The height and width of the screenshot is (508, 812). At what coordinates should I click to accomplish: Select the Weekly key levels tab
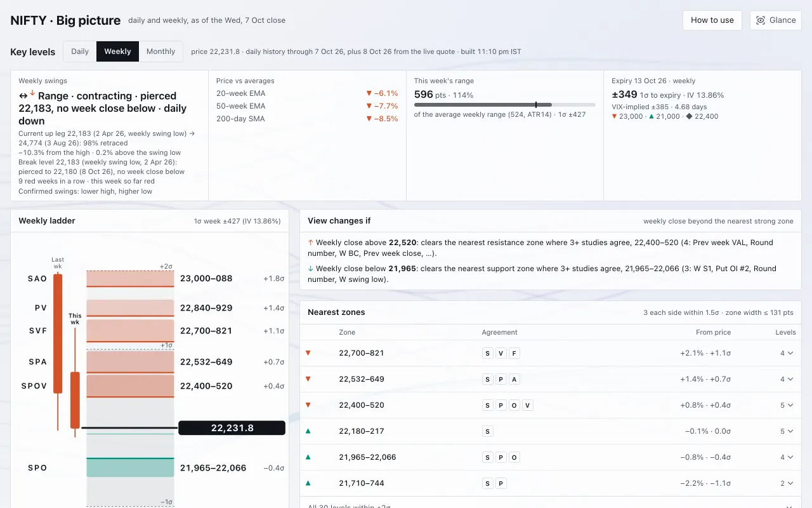point(117,51)
